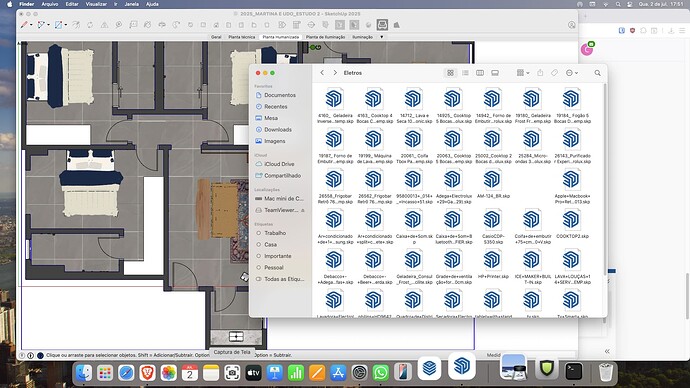
Task: Switch Finder to icon grid view
Action: (x=450, y=73)
